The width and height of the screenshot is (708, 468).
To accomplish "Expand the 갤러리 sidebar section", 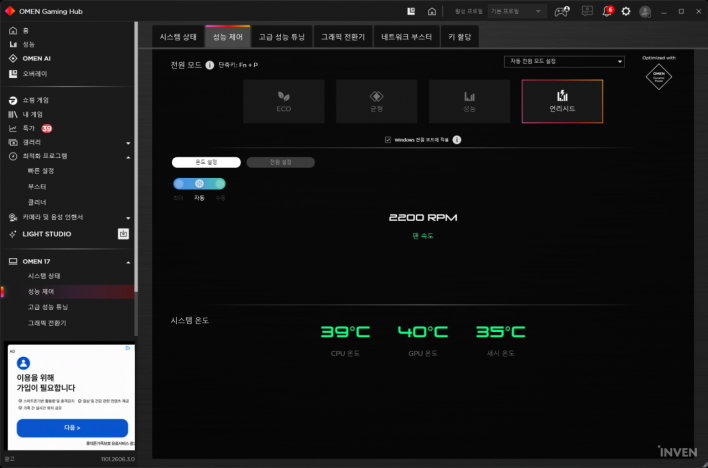I will point(128,143).
